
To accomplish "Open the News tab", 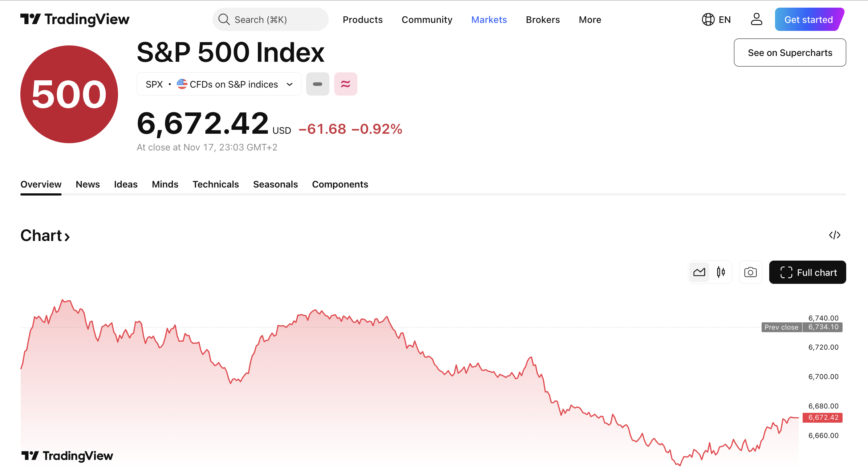I will 87,184.
